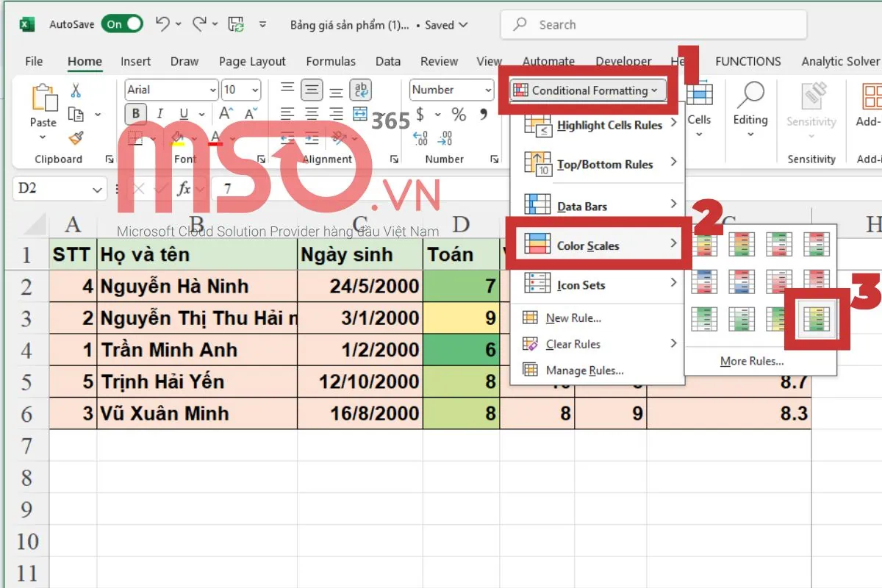Choose Manage Rules menu entry

584,370
